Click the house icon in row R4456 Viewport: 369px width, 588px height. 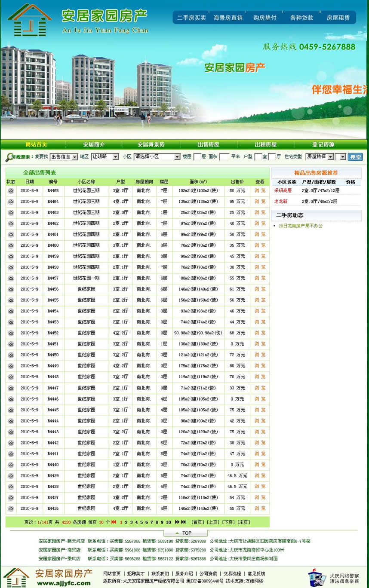pos(11,289)
